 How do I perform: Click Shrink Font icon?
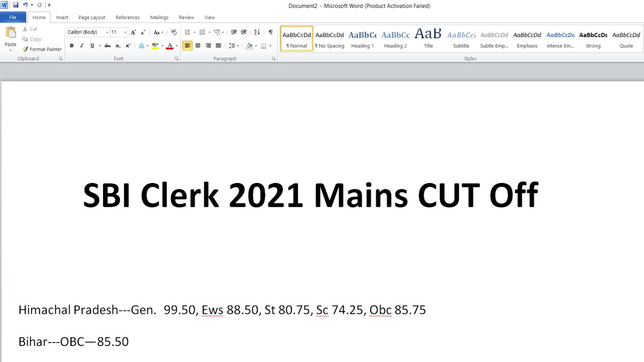pyautogui.click(x=143, y=32)
